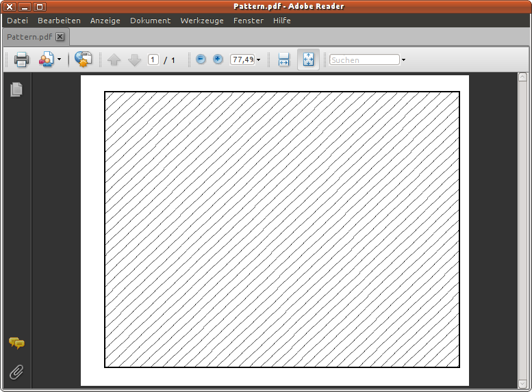Toggle fit full page mode

click(x=308, y=60)
